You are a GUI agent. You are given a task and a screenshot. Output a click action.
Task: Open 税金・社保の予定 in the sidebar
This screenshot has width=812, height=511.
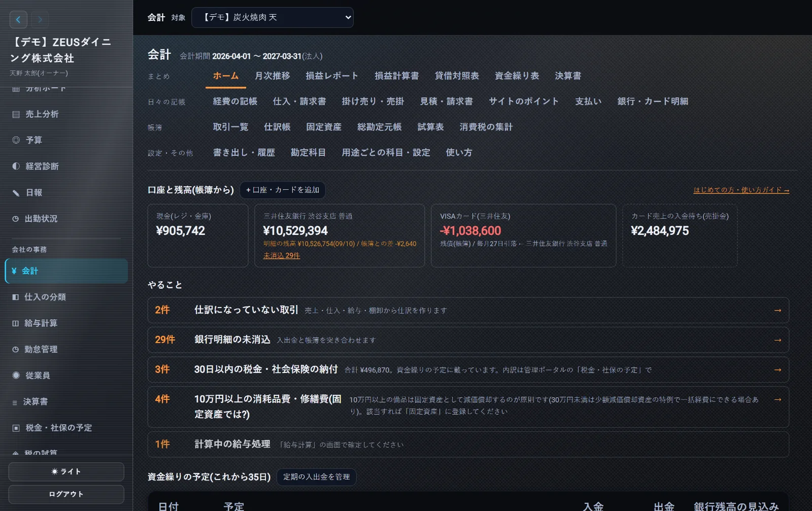[66, 428]
